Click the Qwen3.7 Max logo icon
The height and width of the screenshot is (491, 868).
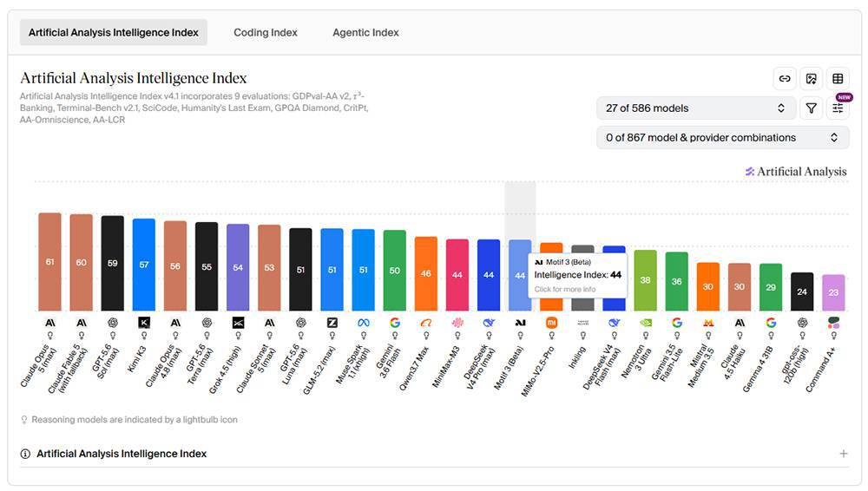pyautogui.click(x=425, y=323)
